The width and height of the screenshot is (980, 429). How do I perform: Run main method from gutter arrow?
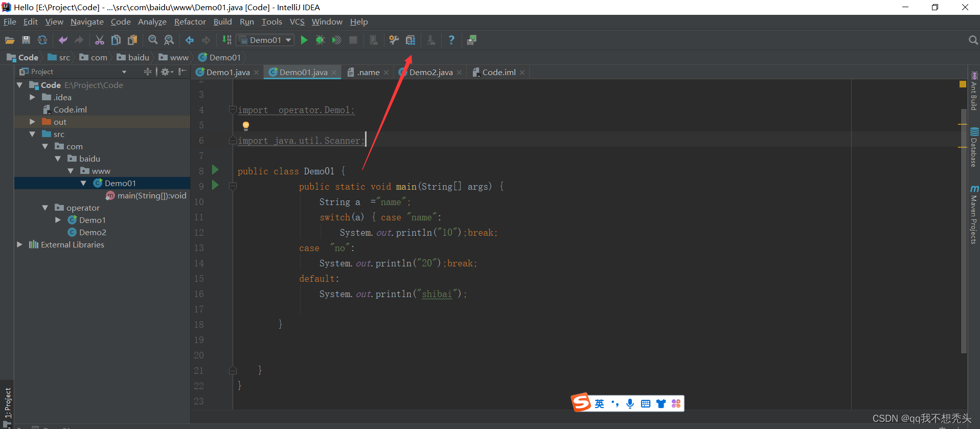click(x=215, y=185)
